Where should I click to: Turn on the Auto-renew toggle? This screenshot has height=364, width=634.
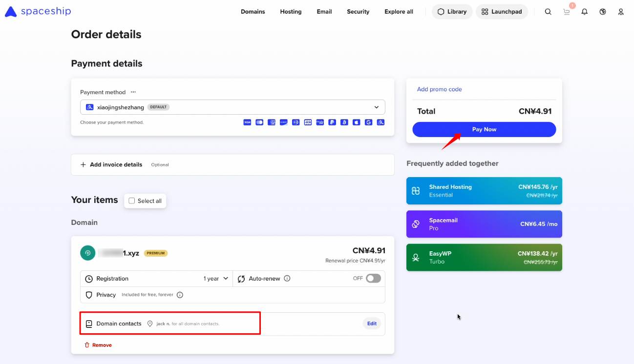373,278
